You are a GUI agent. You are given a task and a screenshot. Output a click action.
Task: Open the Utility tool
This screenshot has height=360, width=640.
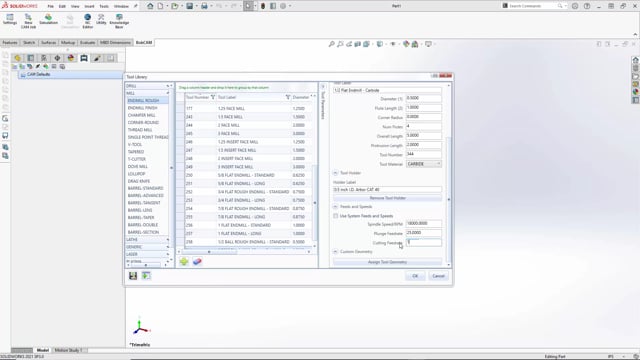point(101,19)
